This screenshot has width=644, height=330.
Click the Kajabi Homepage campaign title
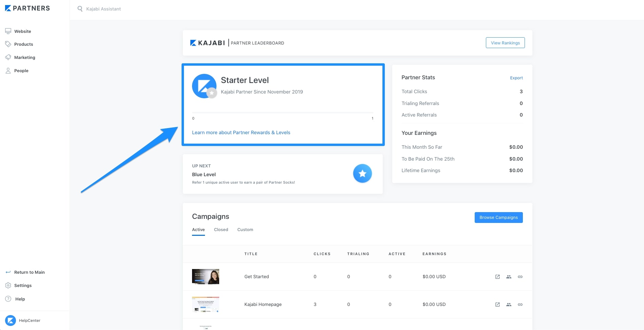263,305
